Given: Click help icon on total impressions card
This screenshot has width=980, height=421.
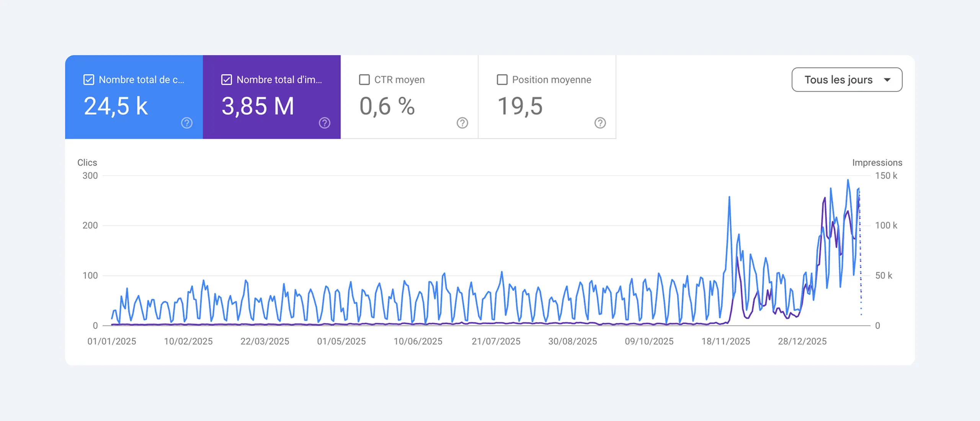Looking at the screenshot, I should [324, 123].
